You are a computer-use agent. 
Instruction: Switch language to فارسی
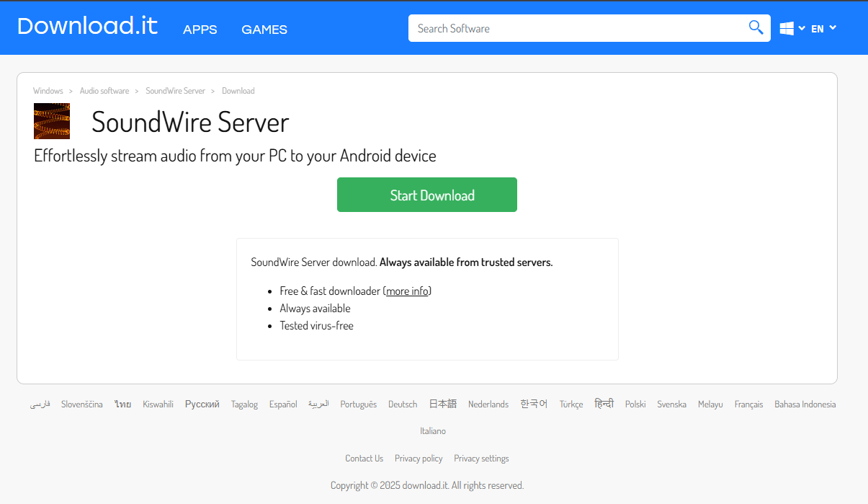[40, 404]
